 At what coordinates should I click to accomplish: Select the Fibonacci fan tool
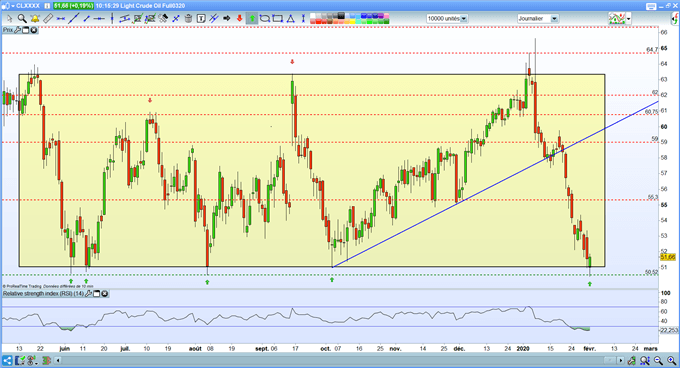coord(150,19)
